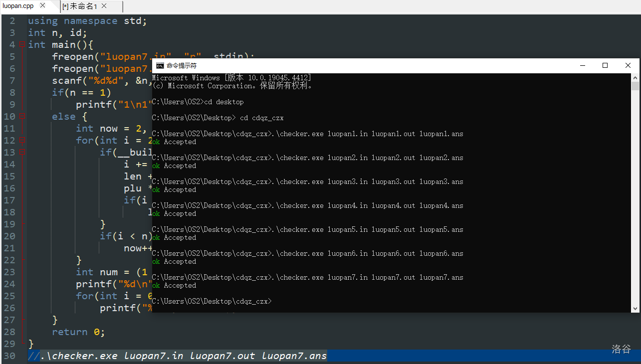Screen dimensions: 641x364
Task: Close the luopan.cpp tab with its X
Action: pos(42,6)
